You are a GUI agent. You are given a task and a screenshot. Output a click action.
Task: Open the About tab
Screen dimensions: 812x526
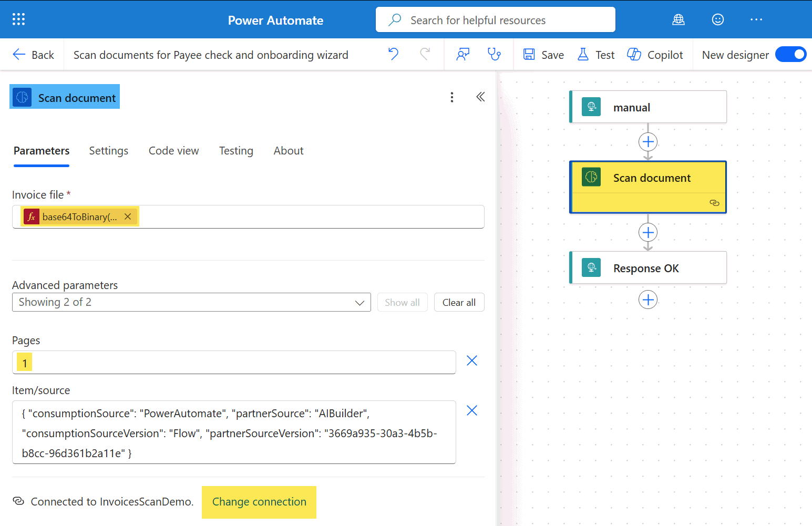289,151
